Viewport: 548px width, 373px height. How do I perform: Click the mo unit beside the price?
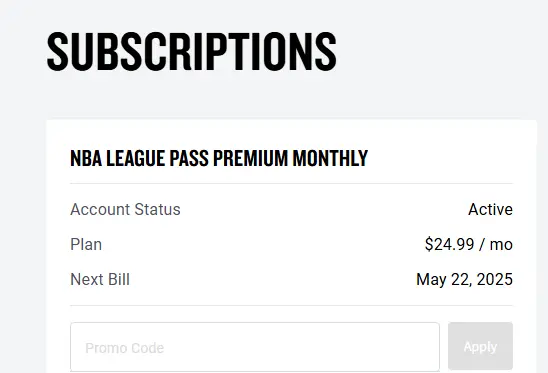pyautogui.click(x=501, y=245)
